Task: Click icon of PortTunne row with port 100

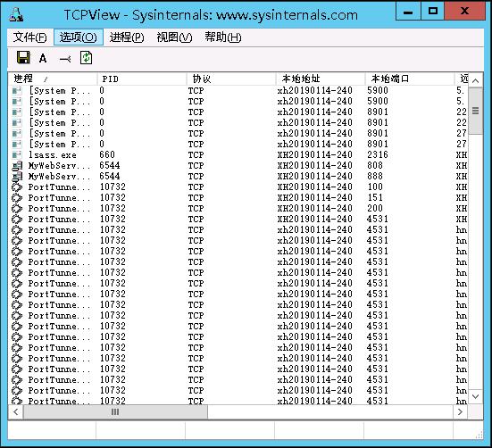Action: [x=17, y=187]
